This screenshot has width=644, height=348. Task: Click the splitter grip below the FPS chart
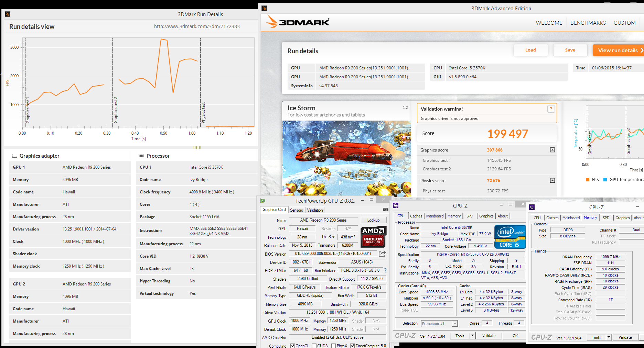(197, 147)
